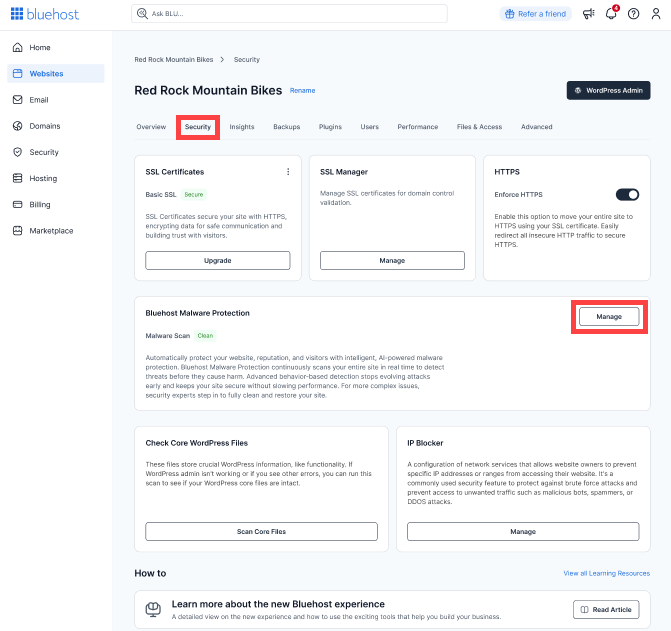Click Manage for Bluehost Malware Protection
The height and width of the screenshot is (631, 671).
[x=609, y=317]
